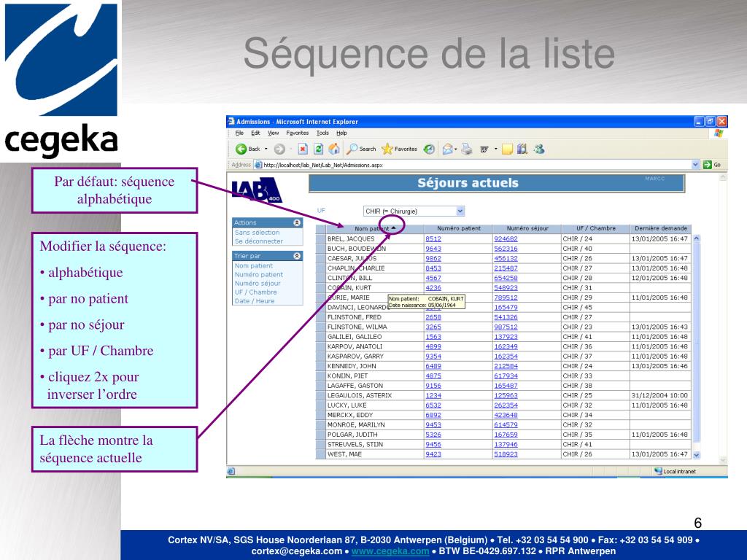
Task: Print the page using printer icon
Action: 466,149
